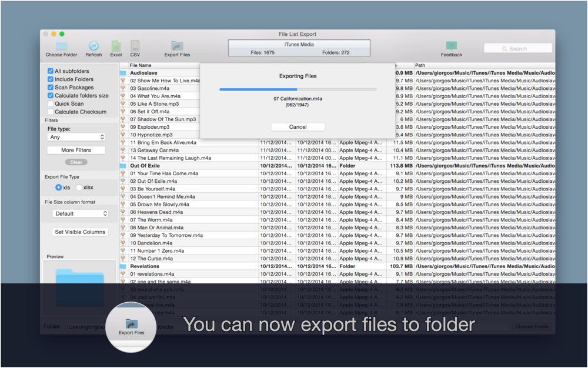
Task: Enable the Quick Scan checkbox
Action: click(49, 103)
